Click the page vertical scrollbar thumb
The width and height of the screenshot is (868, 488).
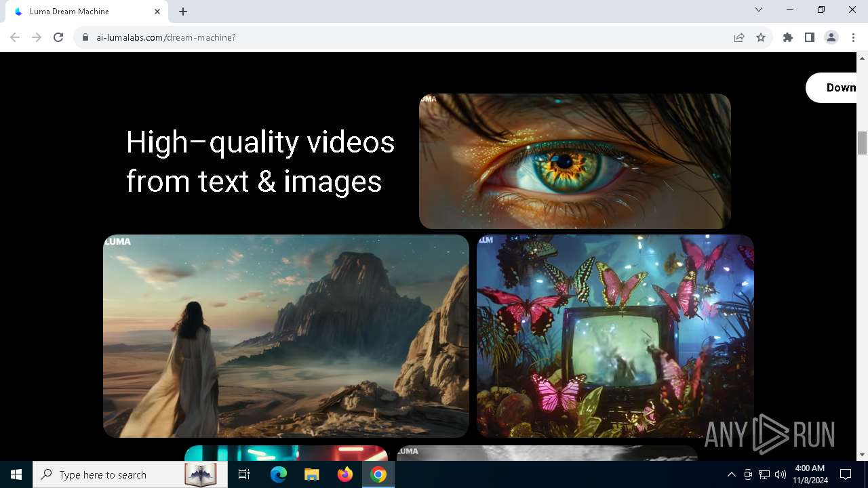[x=863, y=143]
